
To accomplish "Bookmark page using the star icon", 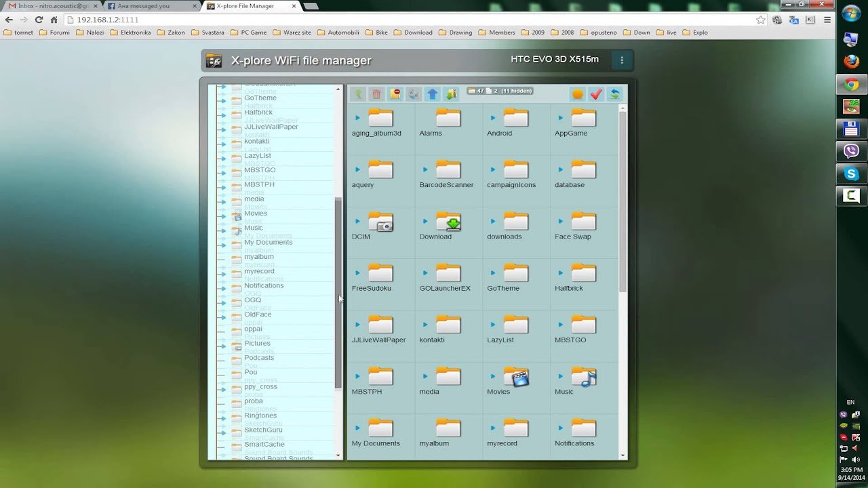I will click(x=761, y=20).
